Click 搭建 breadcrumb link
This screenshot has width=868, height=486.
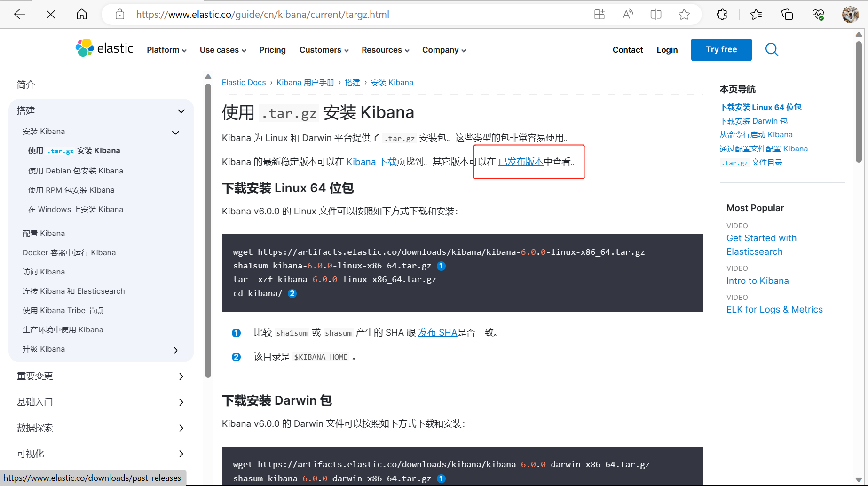[352, 83]
